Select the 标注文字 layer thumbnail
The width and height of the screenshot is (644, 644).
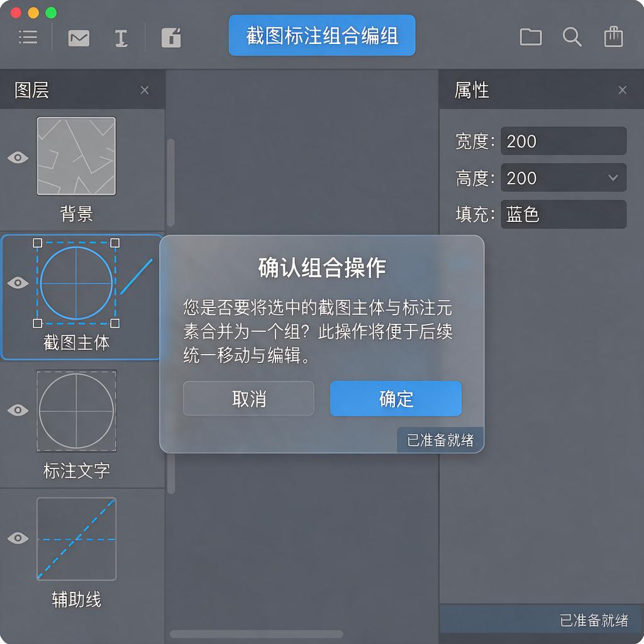click(76, 411)
